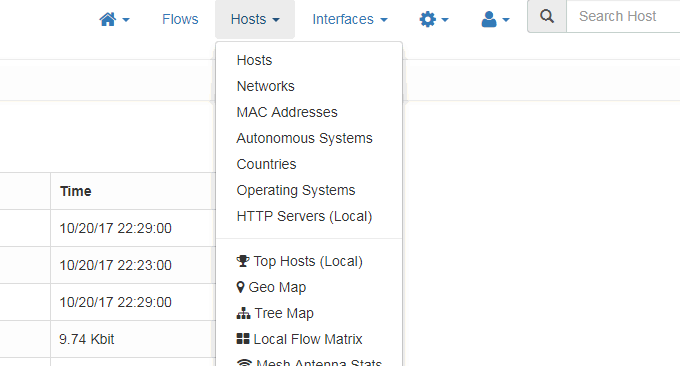Click the magnifier search icon
680x366 pixels.
click(547, 16)
